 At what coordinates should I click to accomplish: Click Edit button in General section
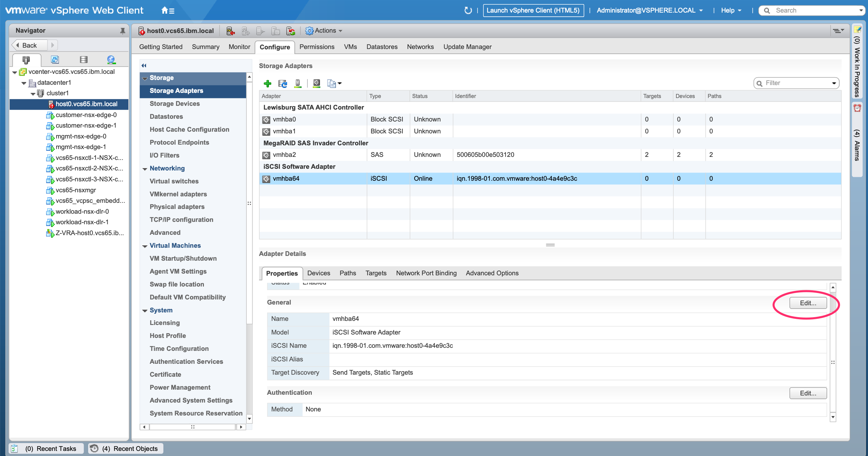808,303
